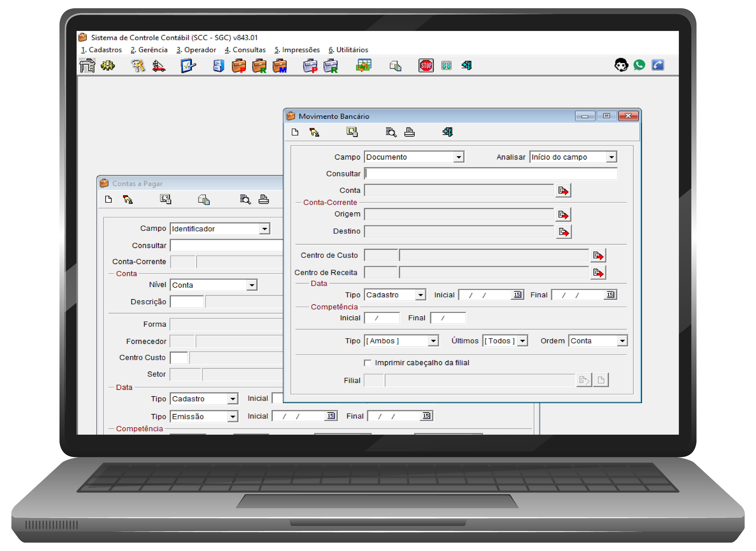Click lookup button for Centro de Custo
756x551 pixels.
point(598,256)
